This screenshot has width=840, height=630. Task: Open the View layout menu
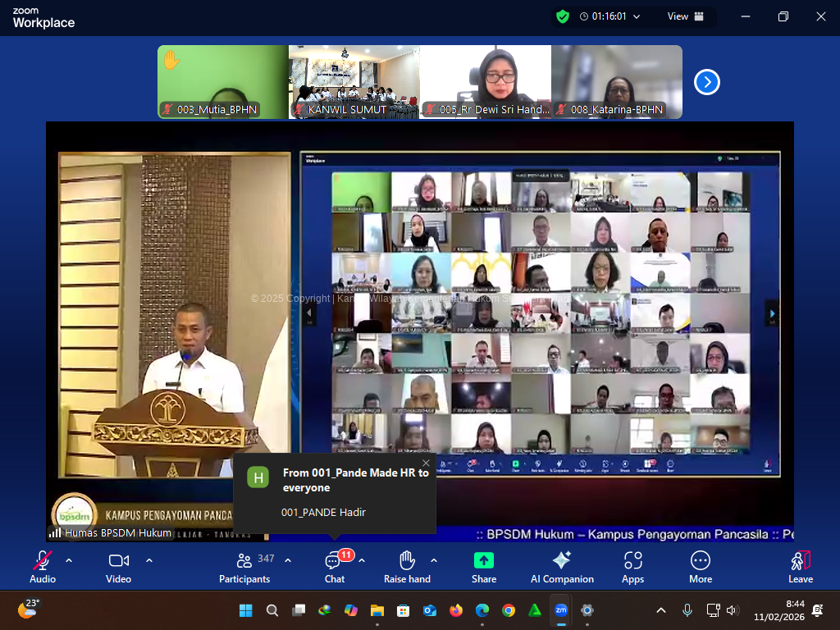[x=686, y=16]
